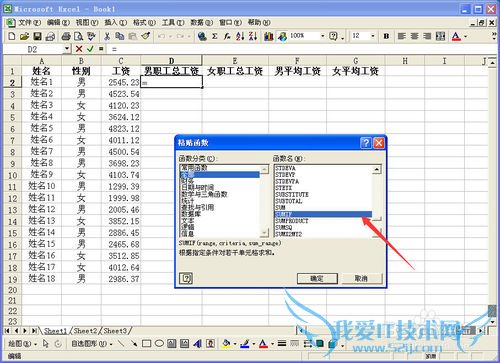Click the AutoSum sigma icon
Viewport: 500px width, 363px height.
point(215,36)
